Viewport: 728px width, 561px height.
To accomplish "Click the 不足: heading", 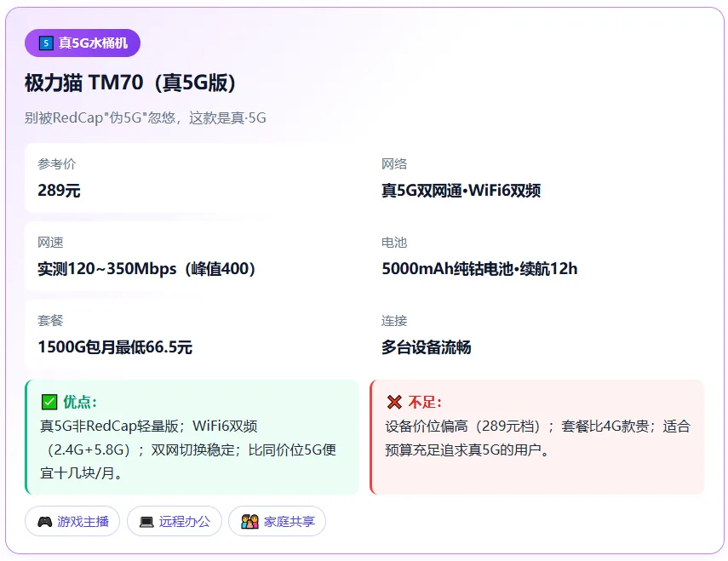I will [425, 402].
